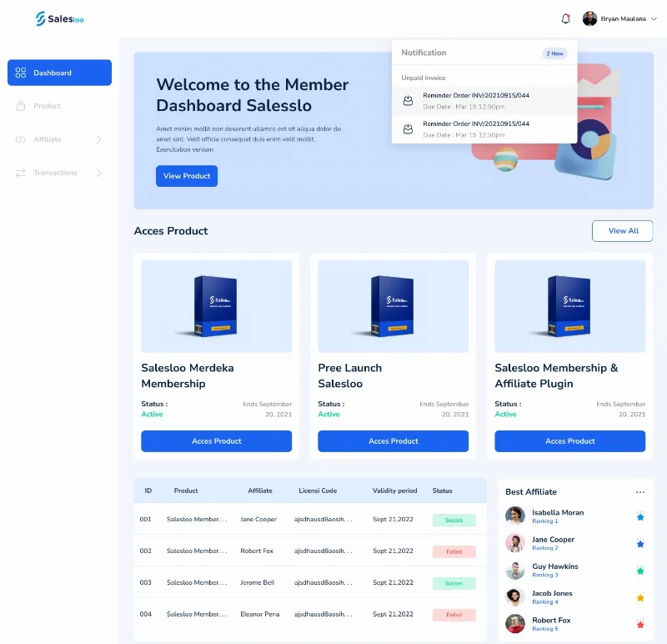The height and width of the screenshot is (644, 667).
Task: Open the notification bell icon
Action: click(565, 18)
